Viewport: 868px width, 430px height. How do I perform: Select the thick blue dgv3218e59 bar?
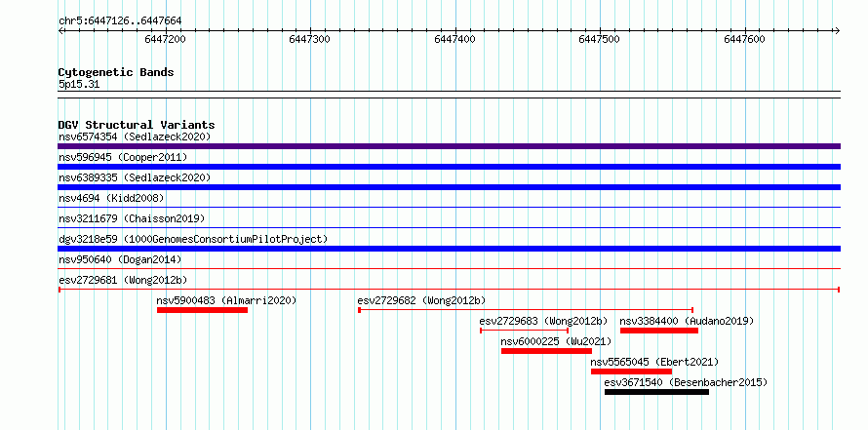pyautogui.click(x=449, y=249)
